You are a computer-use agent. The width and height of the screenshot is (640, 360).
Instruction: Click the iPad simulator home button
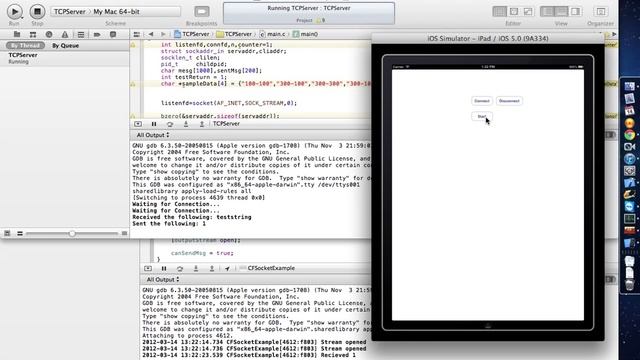click(x=488, y=325)
